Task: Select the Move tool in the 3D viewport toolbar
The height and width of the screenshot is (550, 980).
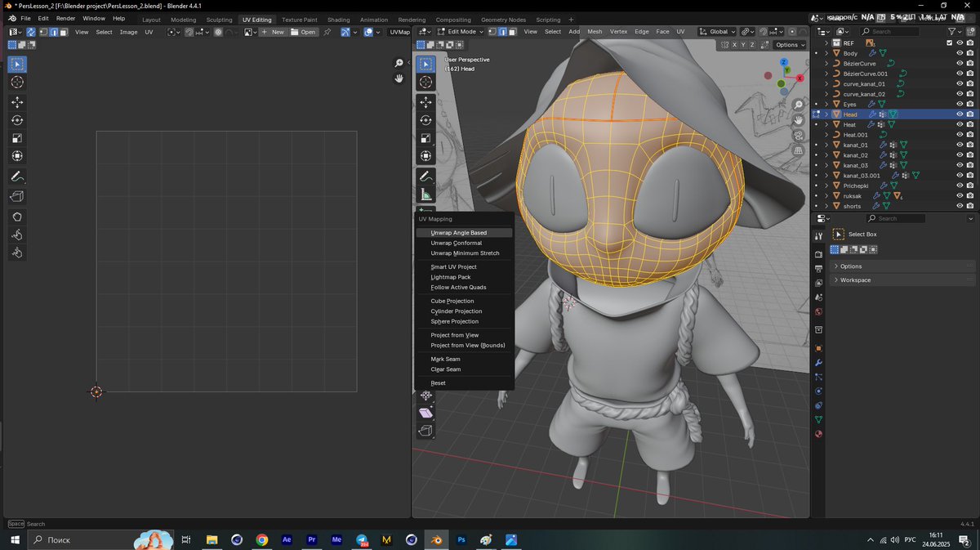Action: [x=425, y=101]
